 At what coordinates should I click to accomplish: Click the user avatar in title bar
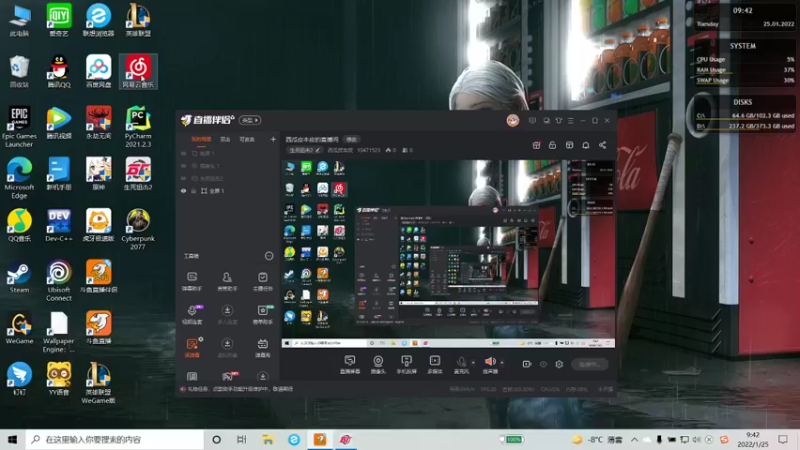(x=513, y=120)
